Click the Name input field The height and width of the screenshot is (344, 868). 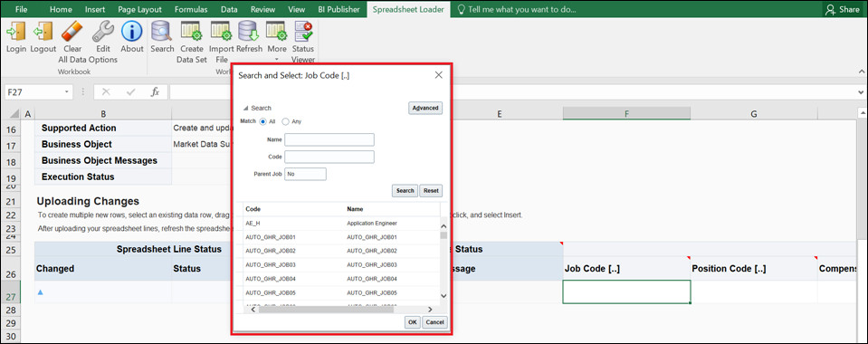(x=329, y=139)
